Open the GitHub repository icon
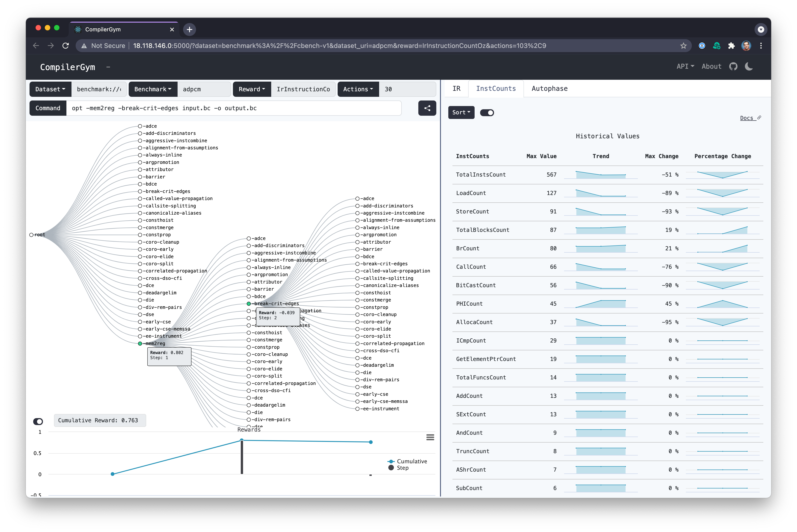797x532 pixels. pos(733,66)
